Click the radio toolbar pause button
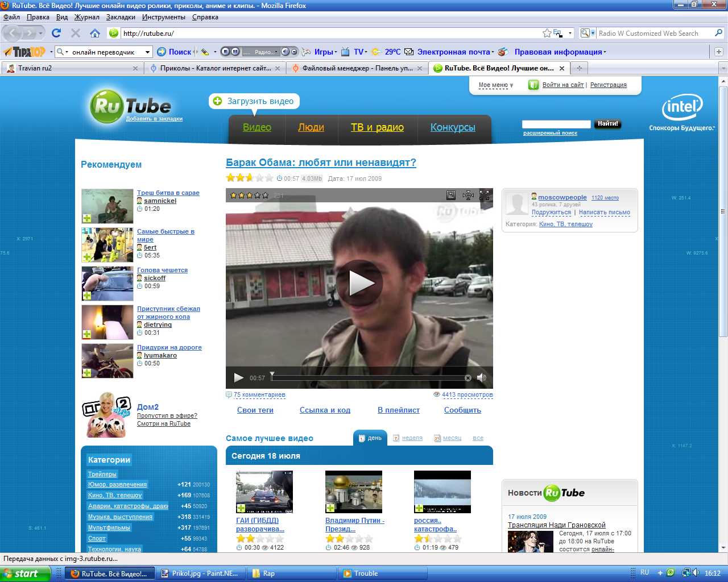728x582 pixels. point(235,52)
